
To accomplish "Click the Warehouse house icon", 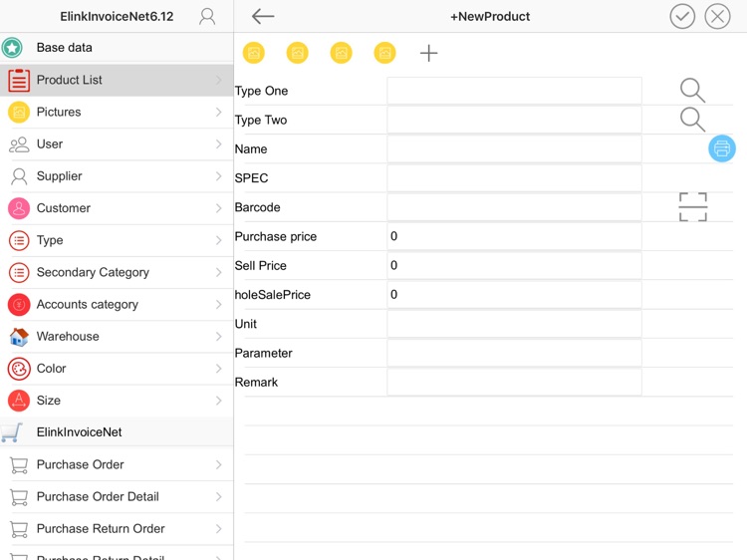I will pos(19,337).
